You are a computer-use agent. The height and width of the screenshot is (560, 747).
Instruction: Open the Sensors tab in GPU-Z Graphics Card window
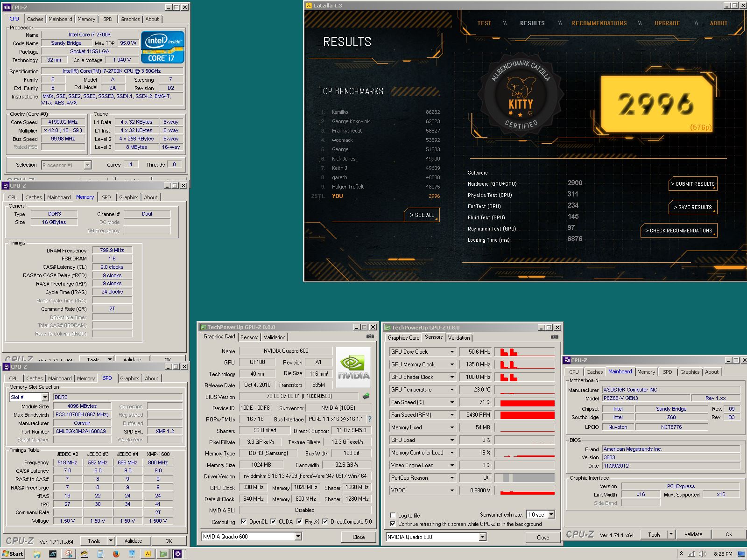coord(249,337)
